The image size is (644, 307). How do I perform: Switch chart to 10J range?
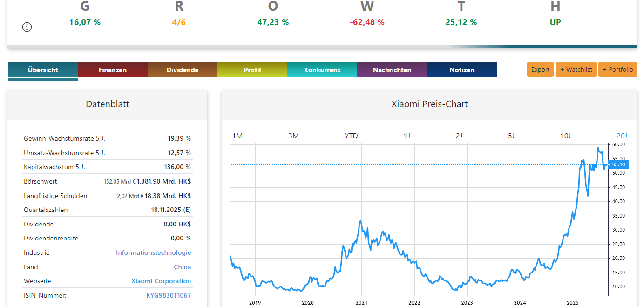[x=565, y=136]
